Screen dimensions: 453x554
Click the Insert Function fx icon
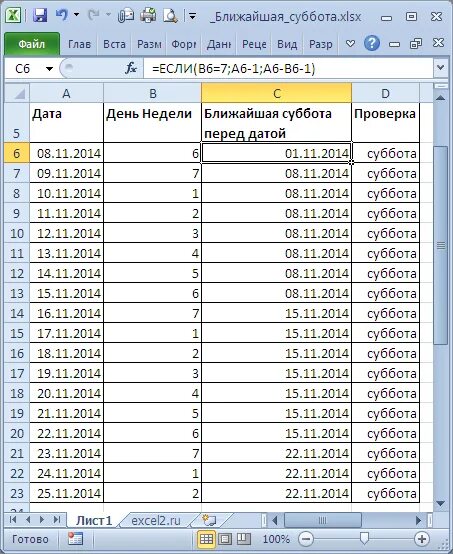click(x=131, y=68)
